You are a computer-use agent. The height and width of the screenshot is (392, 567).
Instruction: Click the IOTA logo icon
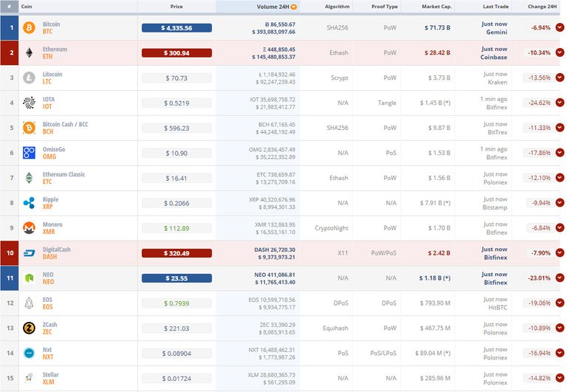point(29,103)
